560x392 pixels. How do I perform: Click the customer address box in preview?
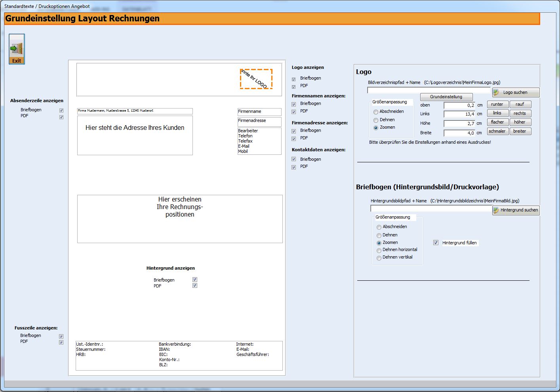click(x=135, y=135)
